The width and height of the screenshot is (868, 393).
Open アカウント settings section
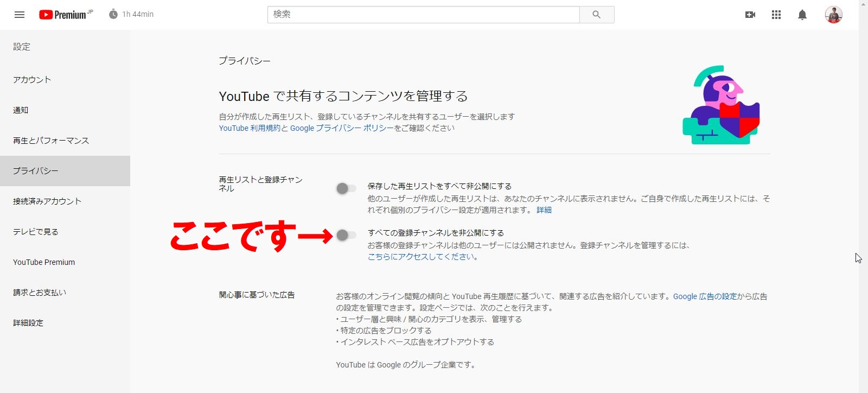pyautogui.click(x=65, y=80)
